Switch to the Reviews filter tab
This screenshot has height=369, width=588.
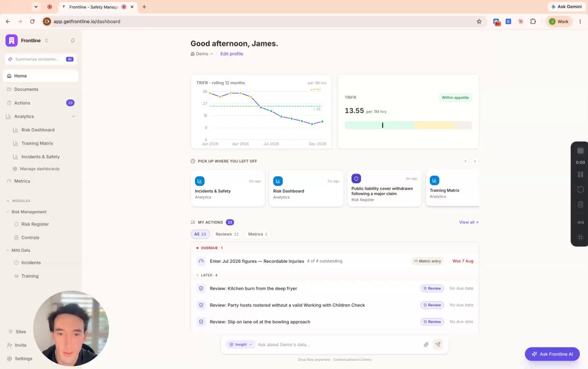point(226,234)
